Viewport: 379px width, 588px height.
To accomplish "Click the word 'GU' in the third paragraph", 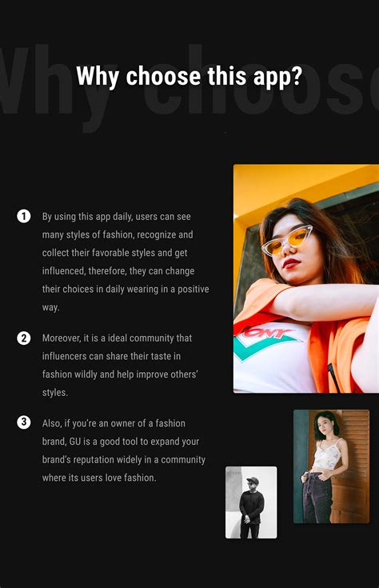I will point(75,442).
